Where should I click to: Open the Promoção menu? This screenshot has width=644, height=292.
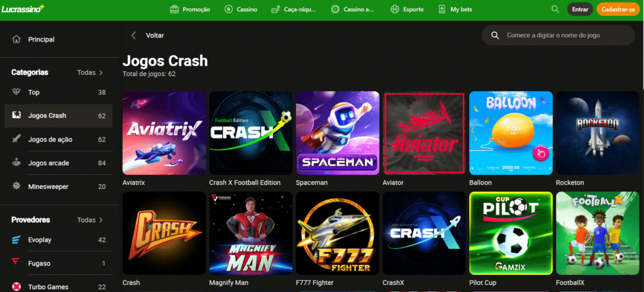(190, 9)
